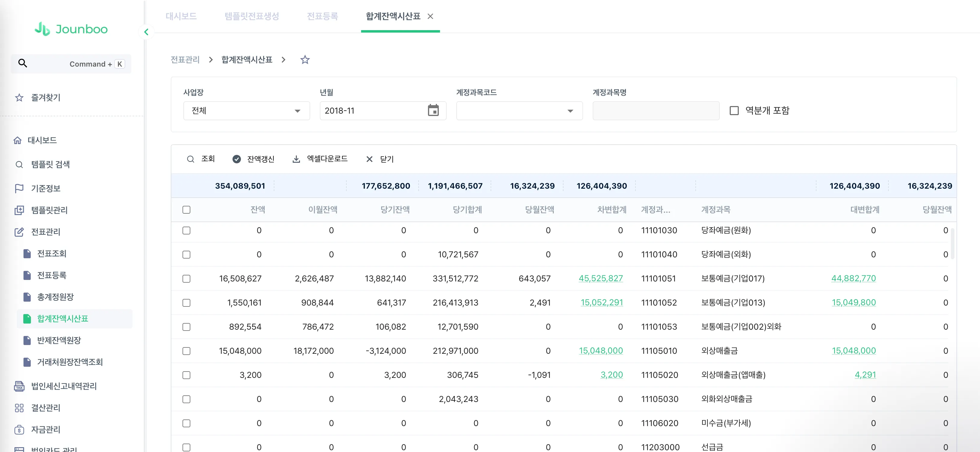Click the chevron after 합계잔액시산표 in breadcrumb
980x452 pixels.
(283, 60)
